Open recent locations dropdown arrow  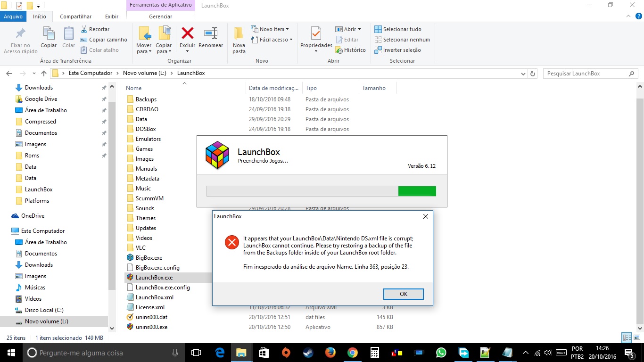coord(33,74)
